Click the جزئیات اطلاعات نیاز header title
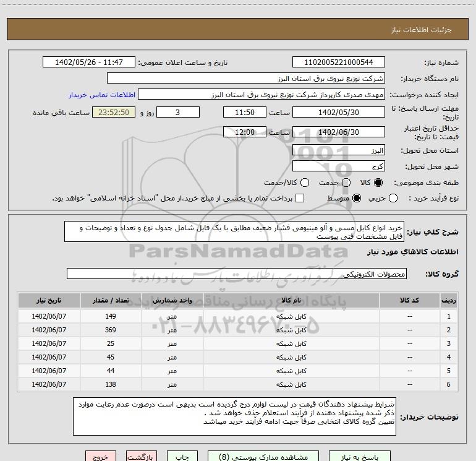This screenshot has width=476, height=461. pyautogui.click(x=421, y=30)
